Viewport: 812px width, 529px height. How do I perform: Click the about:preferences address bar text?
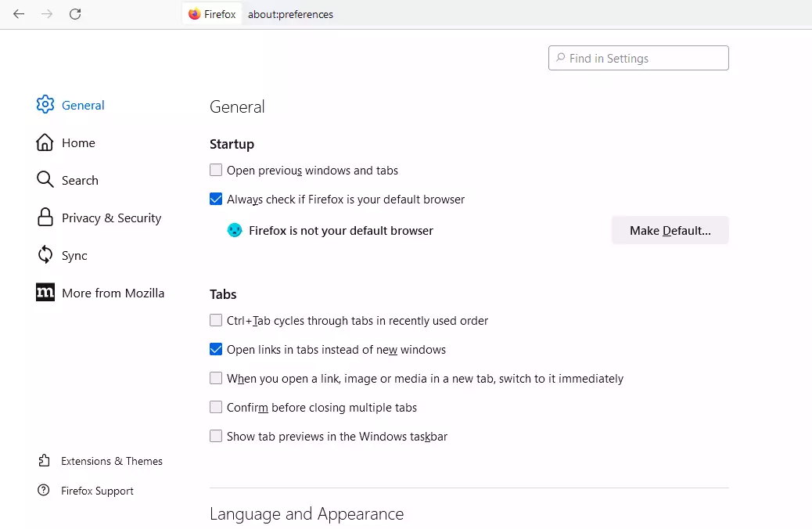290,15
